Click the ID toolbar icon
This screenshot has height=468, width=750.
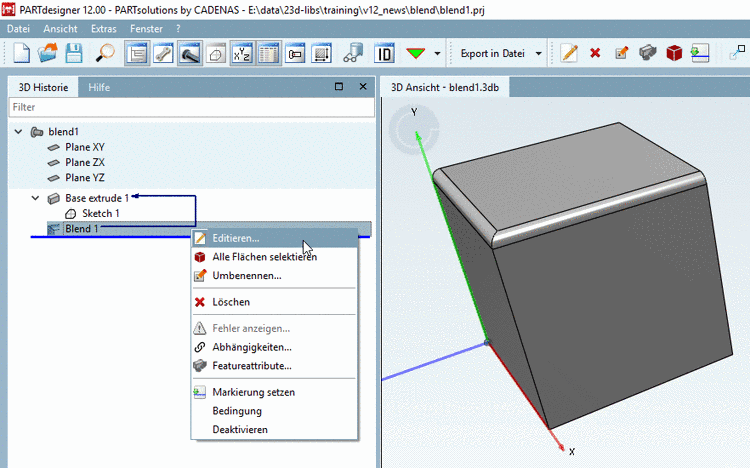click(x=383, y=53)
